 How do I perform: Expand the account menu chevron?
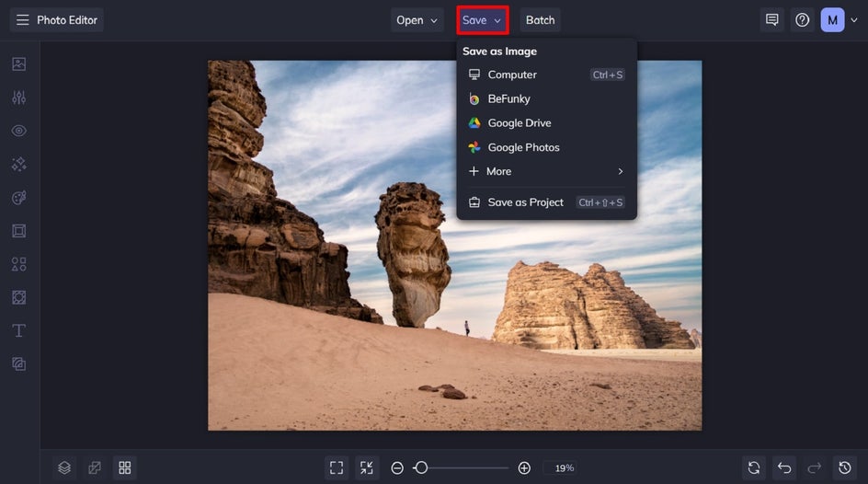tap(854, 20)
